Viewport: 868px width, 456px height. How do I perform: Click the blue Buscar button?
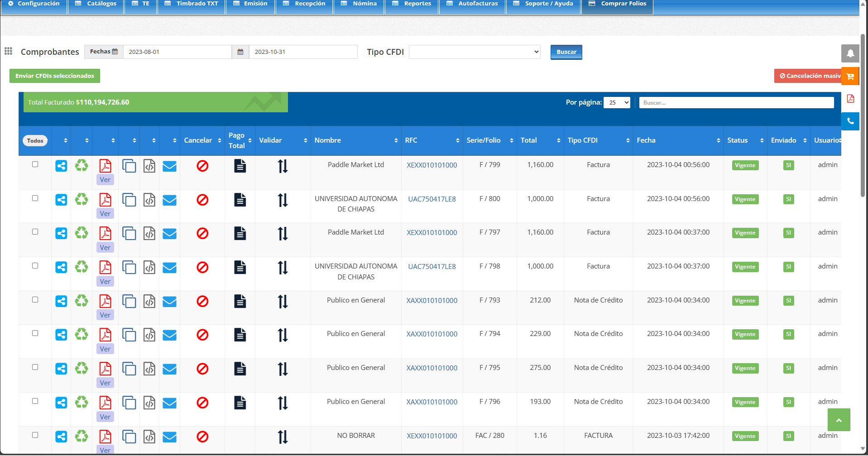coord(566,52)
